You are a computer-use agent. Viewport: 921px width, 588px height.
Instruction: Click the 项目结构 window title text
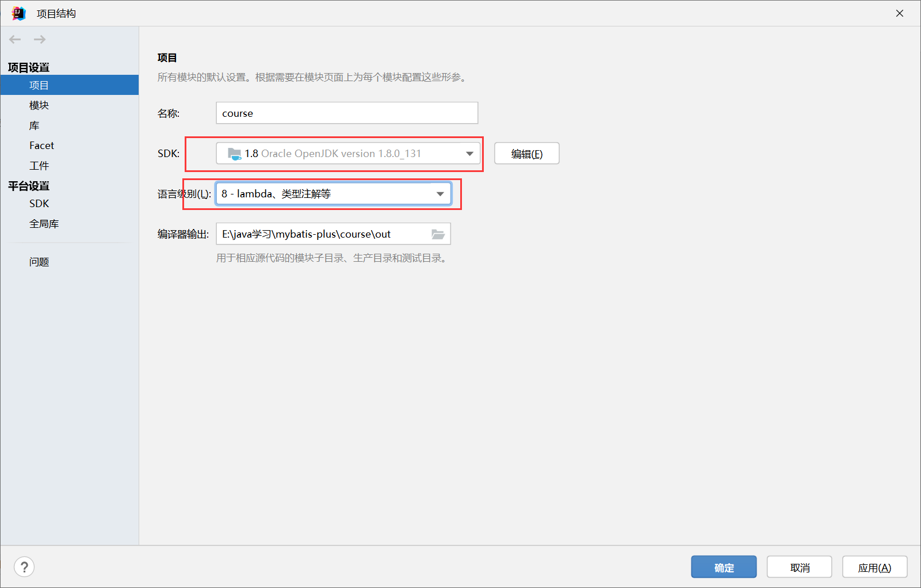[x=56, y=13]
